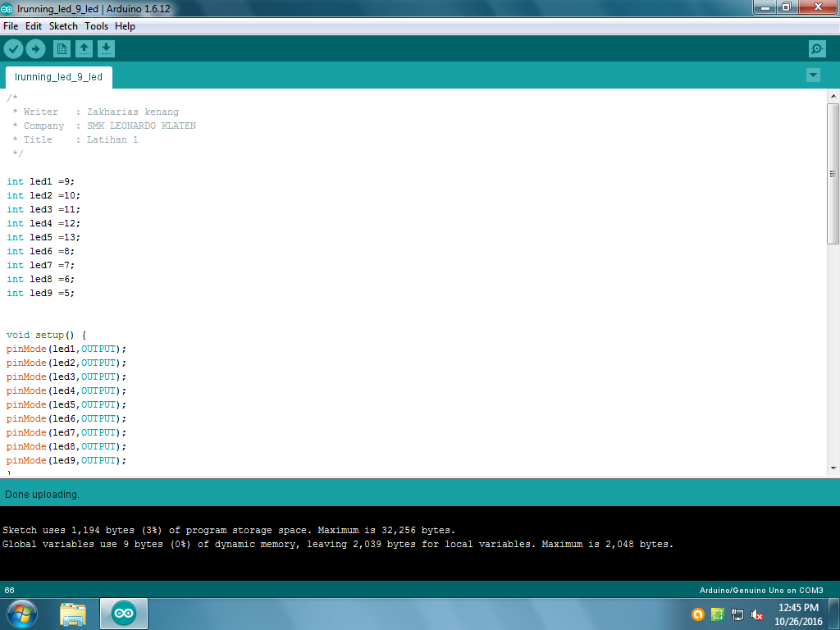Open the Tools menu
Image resolution: width=840 pixels, height=630 pixels.
[97, 26]
